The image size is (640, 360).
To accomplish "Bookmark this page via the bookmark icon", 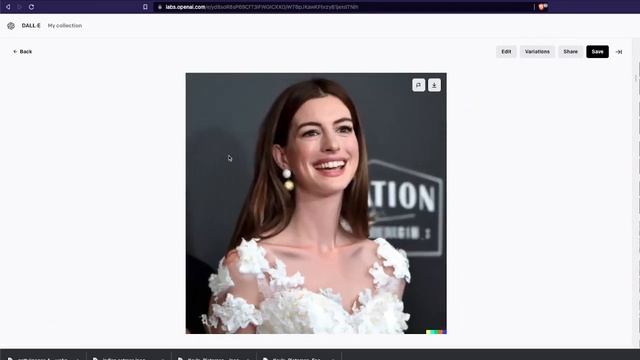I will pyautogui.click(x=145, y=7).
